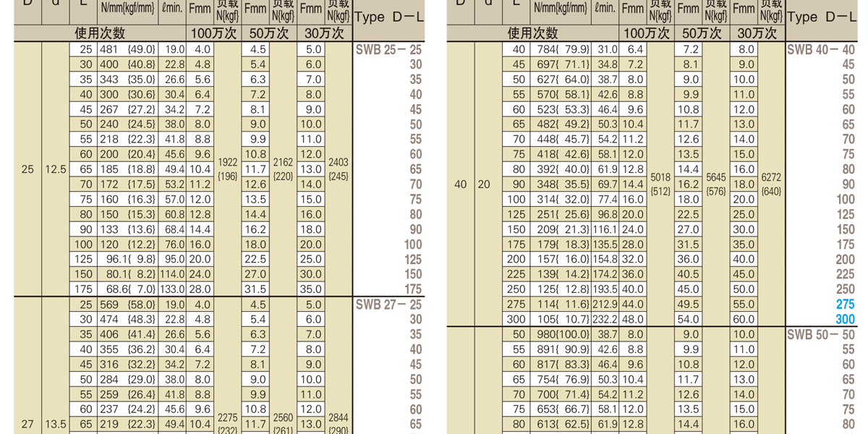Open the blue 300 length entry

click(x=845, y=319)
